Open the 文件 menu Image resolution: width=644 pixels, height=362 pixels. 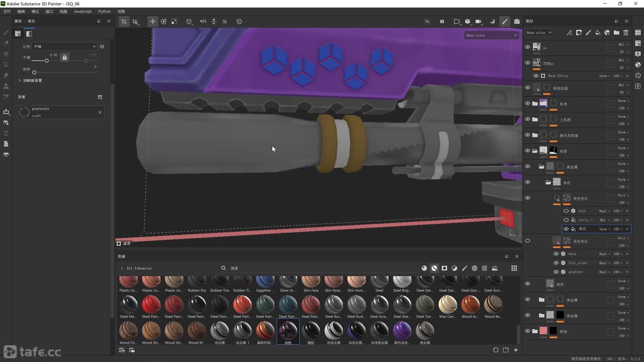[x=7, y=11]
